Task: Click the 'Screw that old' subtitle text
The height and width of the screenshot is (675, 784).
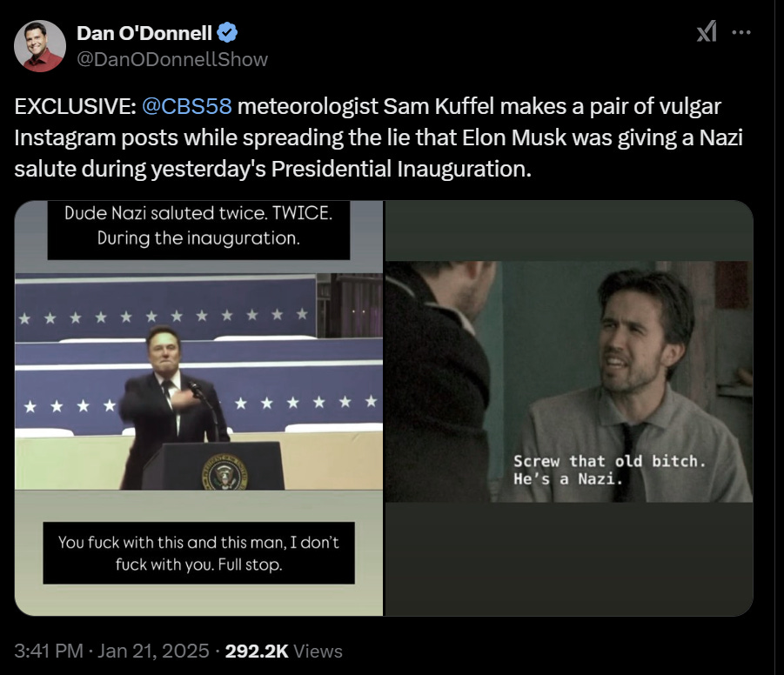Action: pos(610,470)
